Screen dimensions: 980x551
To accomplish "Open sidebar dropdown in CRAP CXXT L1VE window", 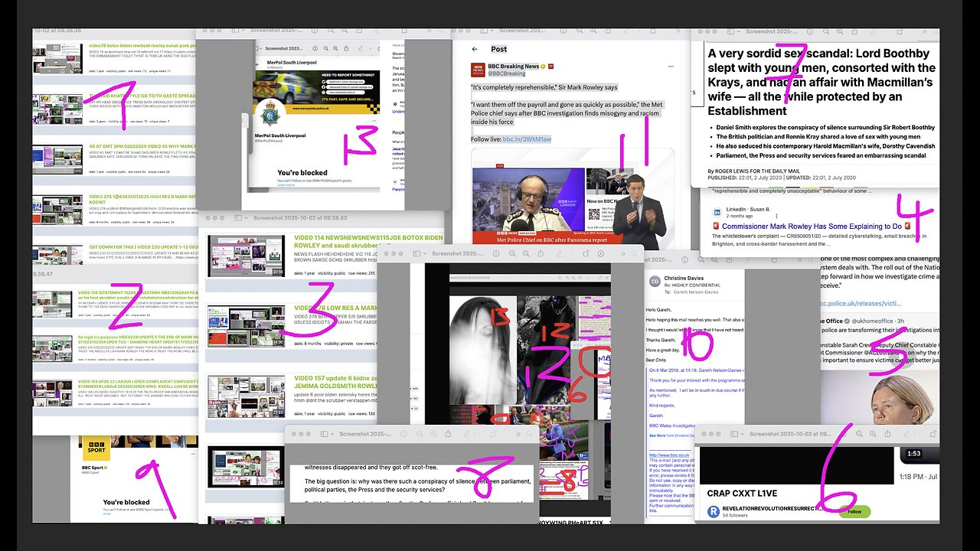I will coord(743,434).
